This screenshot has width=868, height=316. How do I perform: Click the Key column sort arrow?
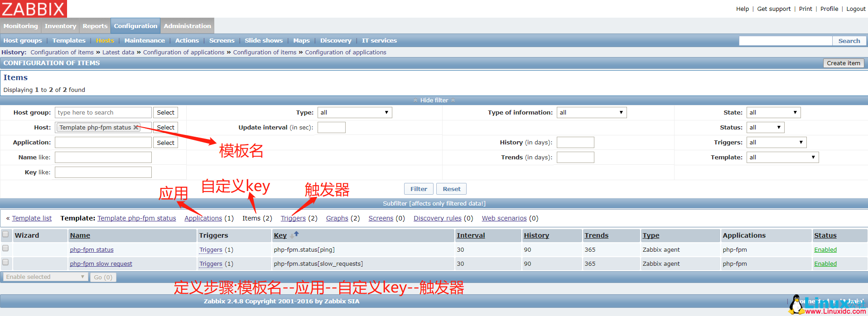pos(294,235)
